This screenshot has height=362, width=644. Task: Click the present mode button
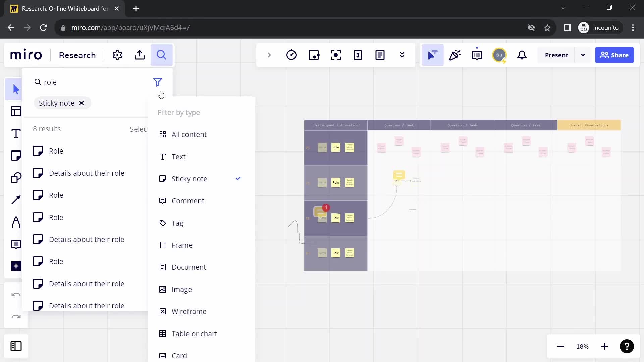tap(557, 55)
